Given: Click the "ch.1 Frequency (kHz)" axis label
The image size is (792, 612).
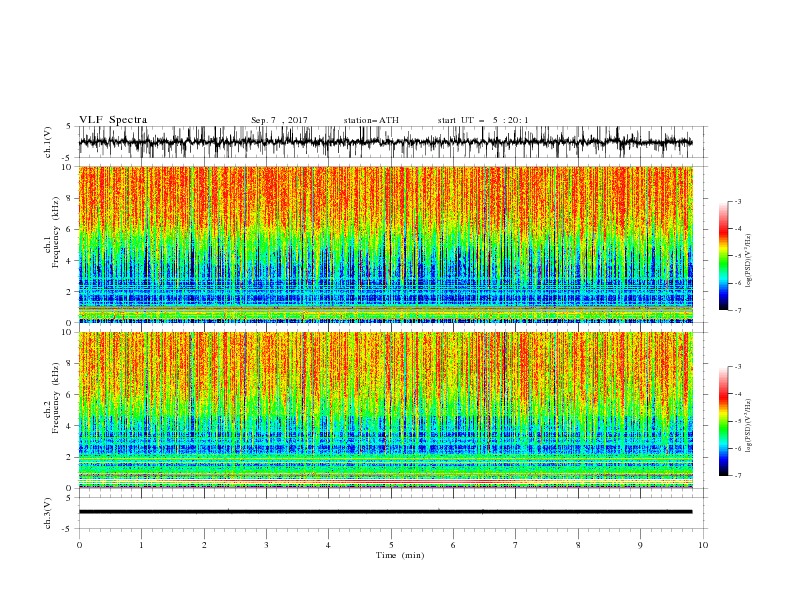Looking at the screenshot, I should tap(52, 232).
